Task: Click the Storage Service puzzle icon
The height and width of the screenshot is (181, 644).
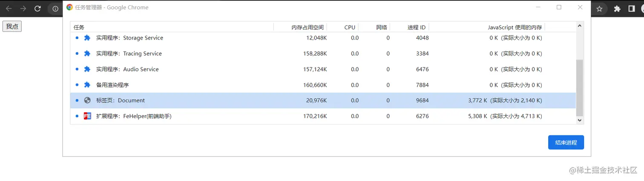Action: tap(87, 38)
